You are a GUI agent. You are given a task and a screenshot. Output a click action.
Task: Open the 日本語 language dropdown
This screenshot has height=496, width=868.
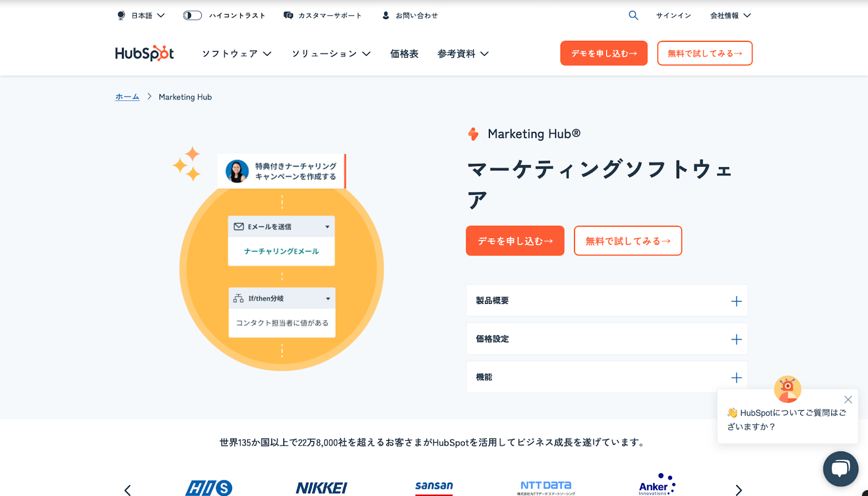(x=148, y=15)
